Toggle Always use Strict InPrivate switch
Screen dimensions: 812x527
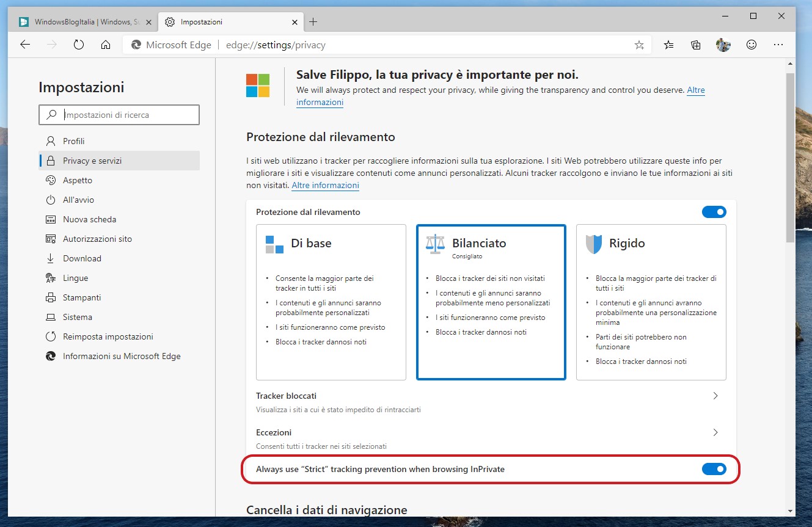pyautogui.click(x=714, y=469)
